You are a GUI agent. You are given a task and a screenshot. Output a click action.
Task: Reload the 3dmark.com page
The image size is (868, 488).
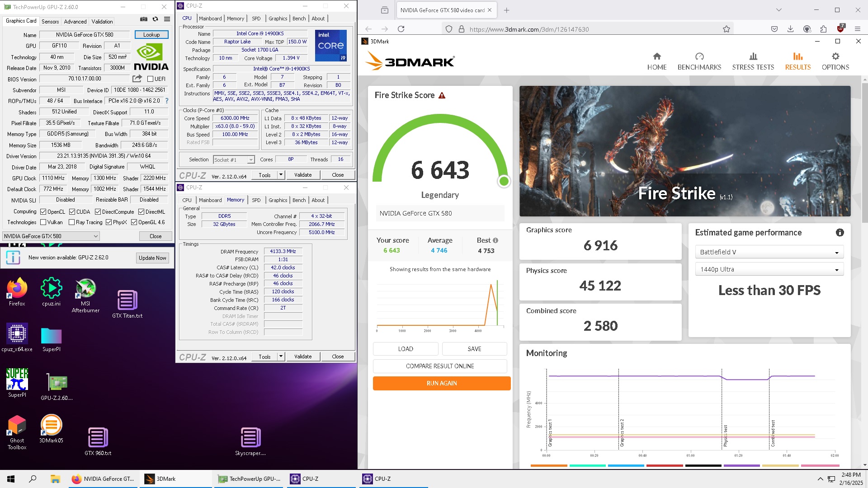pos(401,29)
